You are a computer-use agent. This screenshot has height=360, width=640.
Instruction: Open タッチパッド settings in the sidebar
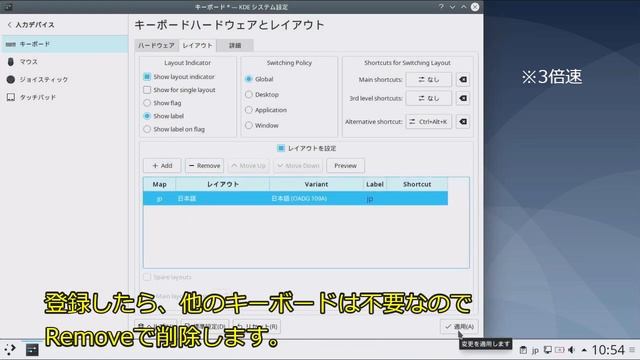click(x=64, y=97)
